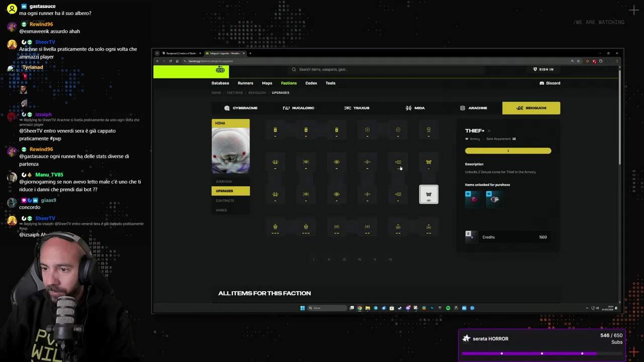644x362 pixels.
Task: Select the waveform upgrade node in third row
Action: (x=367, y=194)
